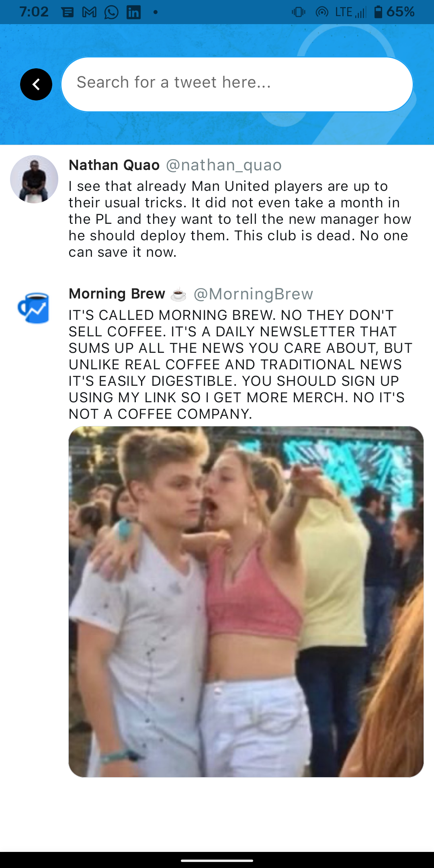Tap the black back arrow button

tap(36, 84)
